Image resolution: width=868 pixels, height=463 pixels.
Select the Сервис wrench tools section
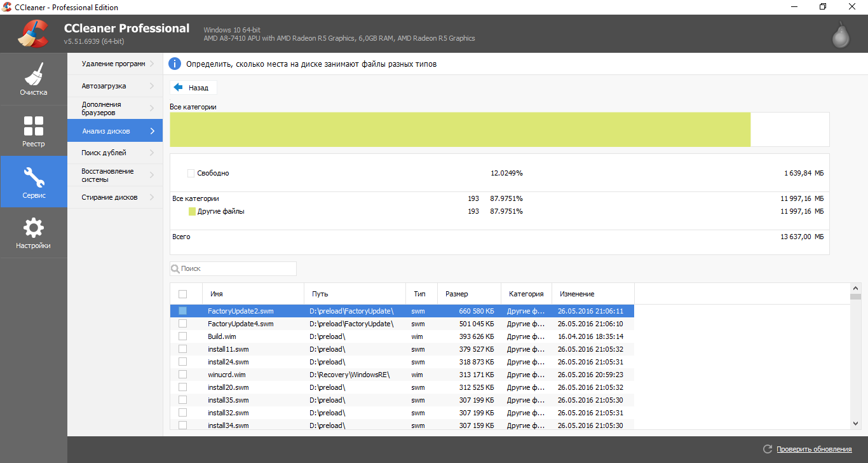coord(34,182)
